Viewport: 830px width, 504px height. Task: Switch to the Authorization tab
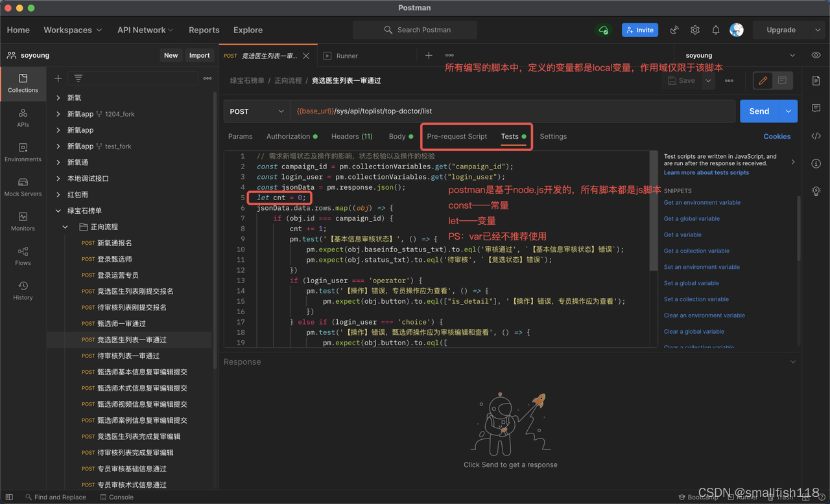(x=292, y=137)
